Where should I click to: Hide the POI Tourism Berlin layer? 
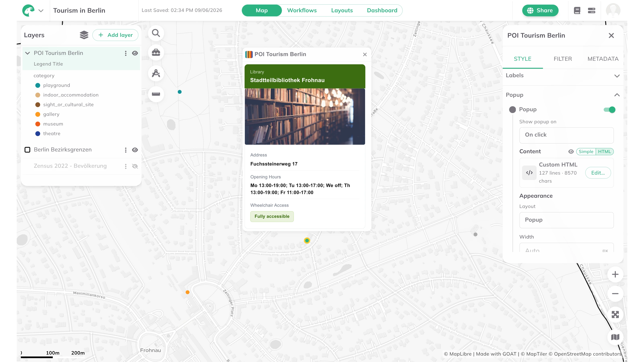pos(135,53)
